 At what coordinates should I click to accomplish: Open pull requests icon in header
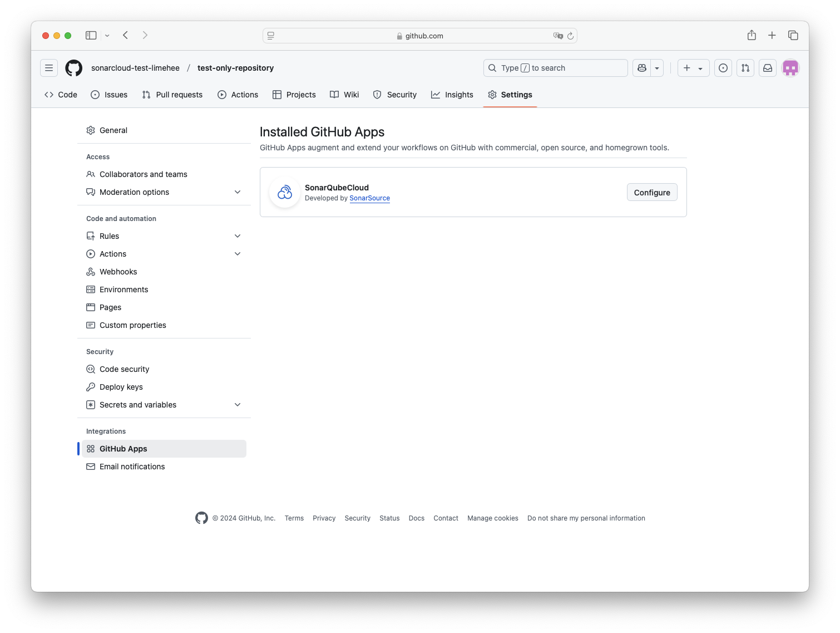pyautogui.click(x=745, y=68)
